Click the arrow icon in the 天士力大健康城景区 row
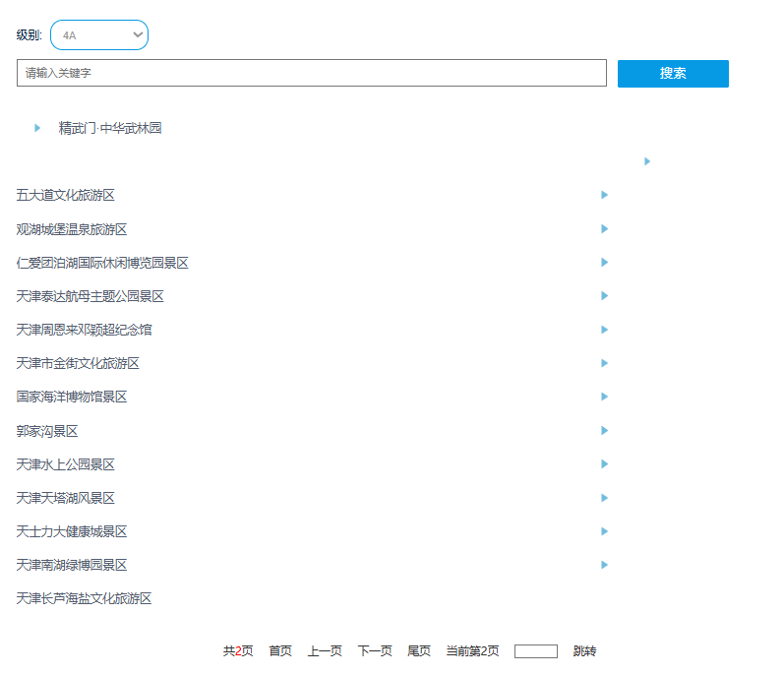The image size is (784, 675). pyautogui.click(x=605, y=531)
